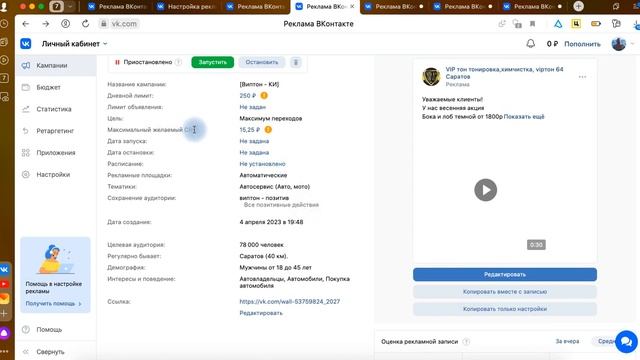Open Ретаргетинг in the sidebar
This screenshot has height=360, width=640.
pos(56,131)
